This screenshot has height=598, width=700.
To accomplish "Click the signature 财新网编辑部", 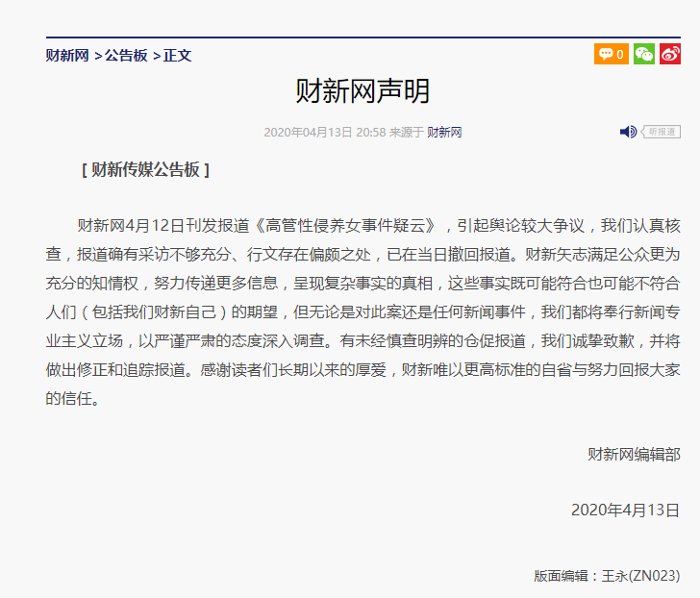I will (x=634, y=455).
